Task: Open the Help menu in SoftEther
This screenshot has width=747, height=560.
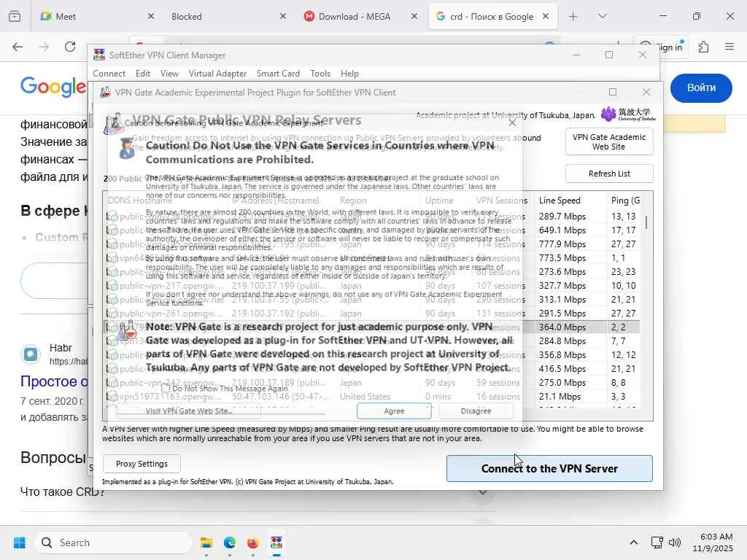Action: tap(349, 74)
